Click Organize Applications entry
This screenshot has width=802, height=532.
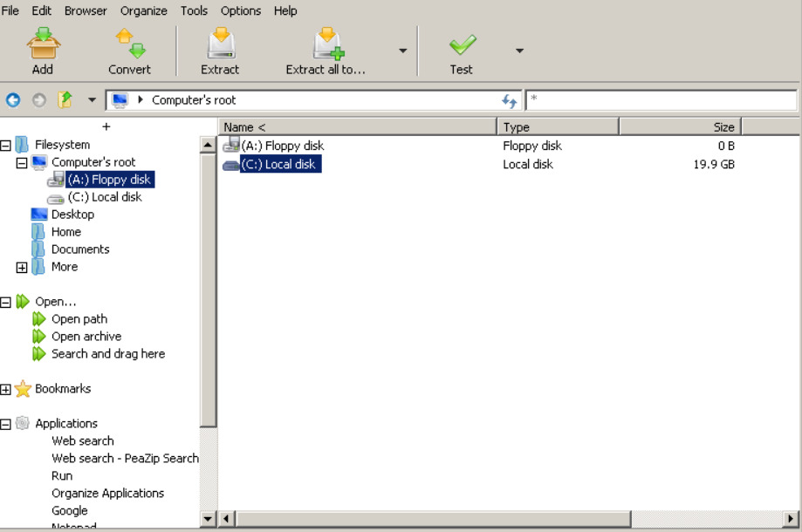[x=108, y=493]
